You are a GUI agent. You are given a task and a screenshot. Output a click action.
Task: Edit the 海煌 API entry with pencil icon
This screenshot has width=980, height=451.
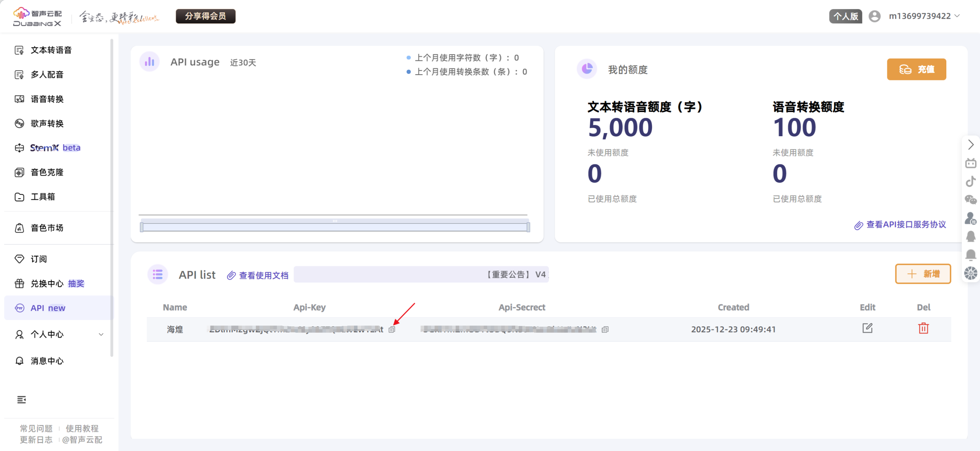tap(867, 328)
